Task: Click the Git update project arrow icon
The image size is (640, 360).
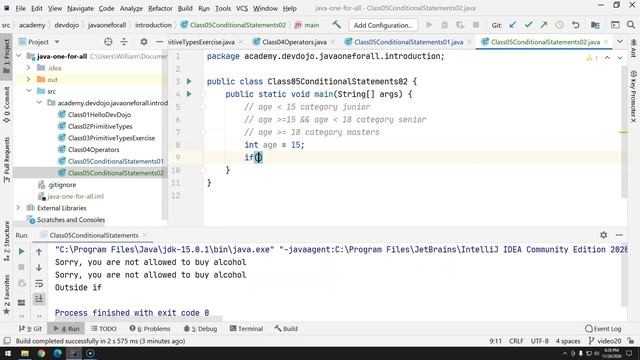Action: click(513, 25)
